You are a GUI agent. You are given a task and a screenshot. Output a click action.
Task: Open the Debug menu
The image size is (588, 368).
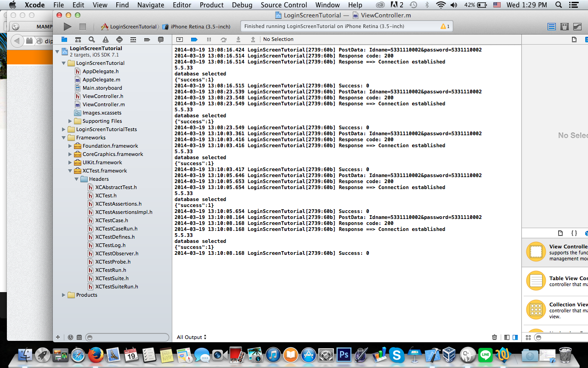(242, 5)
